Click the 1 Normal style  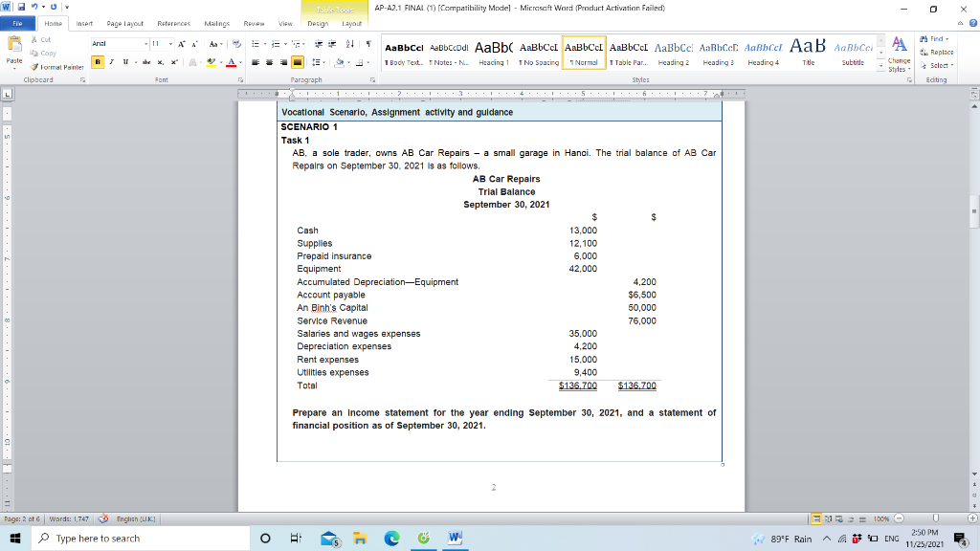tap(584, 53)
